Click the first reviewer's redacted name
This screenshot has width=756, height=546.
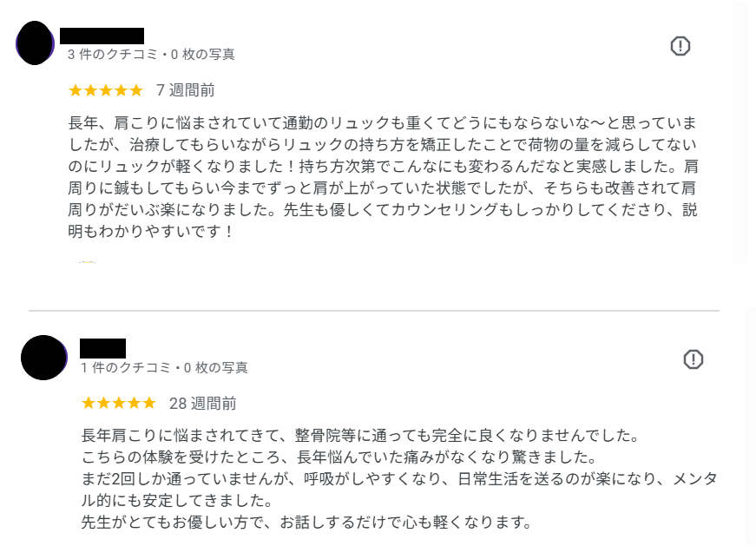click(106, 36)
